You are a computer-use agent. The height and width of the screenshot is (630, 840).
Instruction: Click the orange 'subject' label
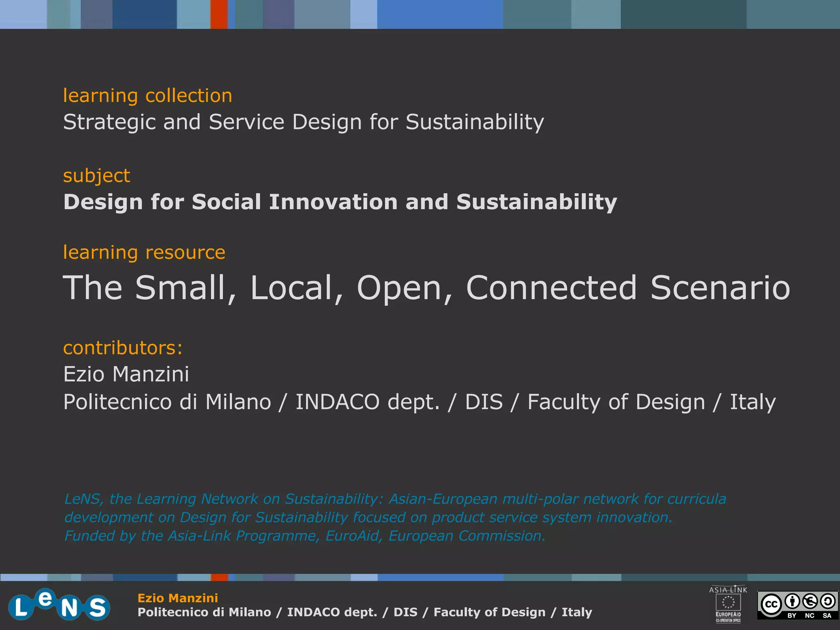click(x=96, y=176)
